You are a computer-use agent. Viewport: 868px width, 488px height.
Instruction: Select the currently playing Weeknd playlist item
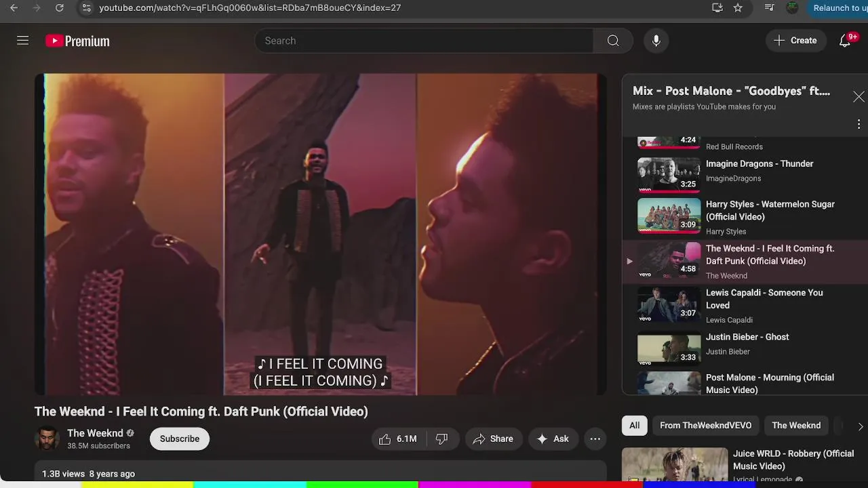tap(745, 261)
